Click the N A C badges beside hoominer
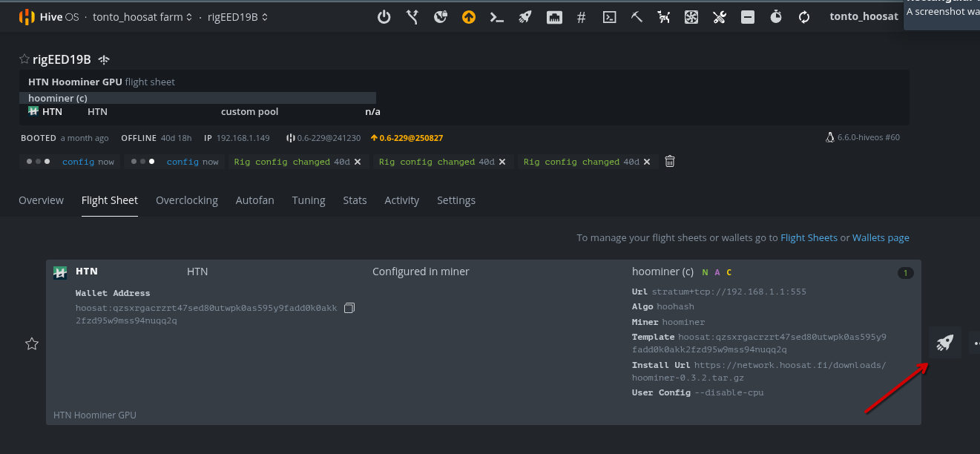This screenshot has width=980, height=454. (717, 273)
